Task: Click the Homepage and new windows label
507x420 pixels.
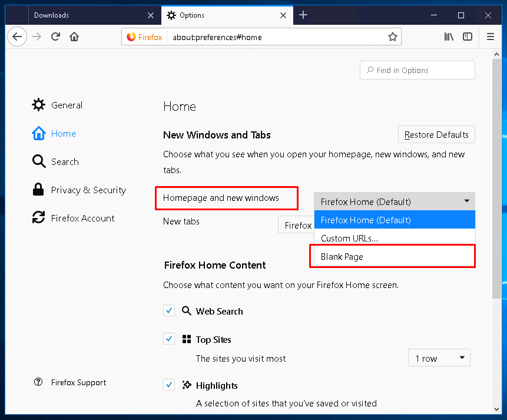Action: tap(221, 197)
